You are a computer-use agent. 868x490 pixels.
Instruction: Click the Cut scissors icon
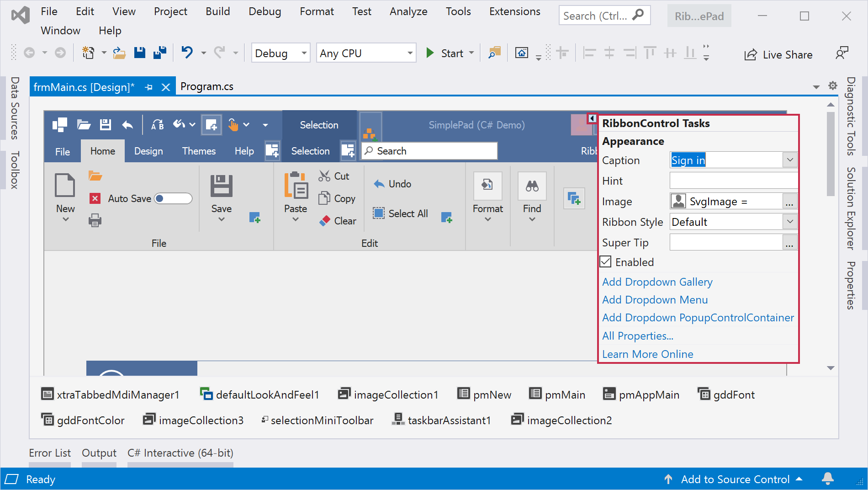pos(324,176)
